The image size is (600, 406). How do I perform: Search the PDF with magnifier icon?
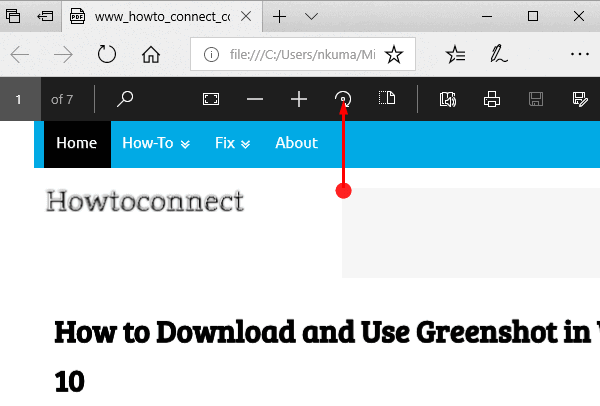coord(125,99)
